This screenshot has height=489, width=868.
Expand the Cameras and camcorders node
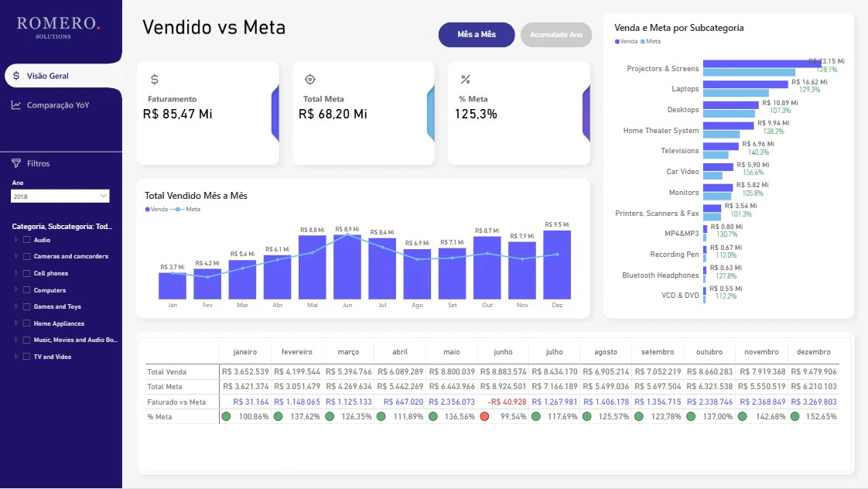coord(16,256)
